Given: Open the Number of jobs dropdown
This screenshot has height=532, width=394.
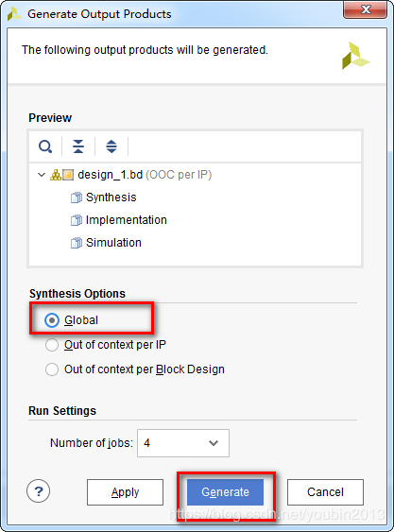Looking at the screenshot, I should [x=183, y=443].
